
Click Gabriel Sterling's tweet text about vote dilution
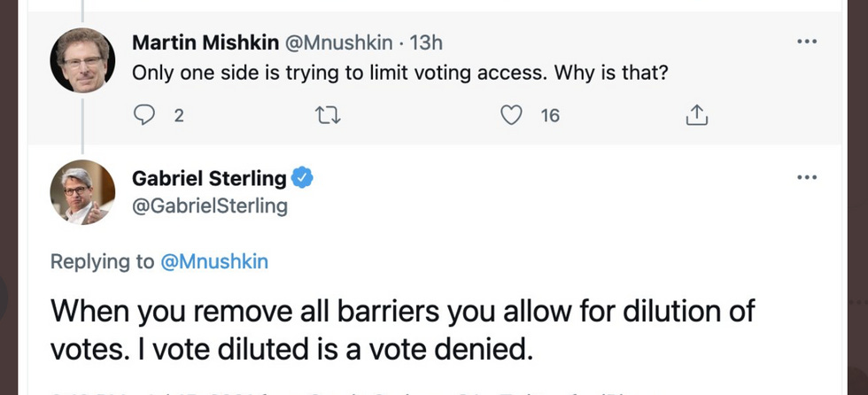coord(403,330)
